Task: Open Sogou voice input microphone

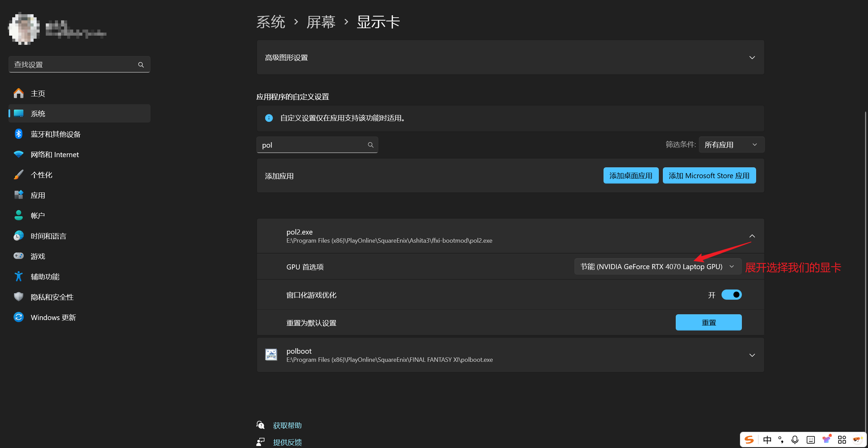Action: click(x=794, y=440)
